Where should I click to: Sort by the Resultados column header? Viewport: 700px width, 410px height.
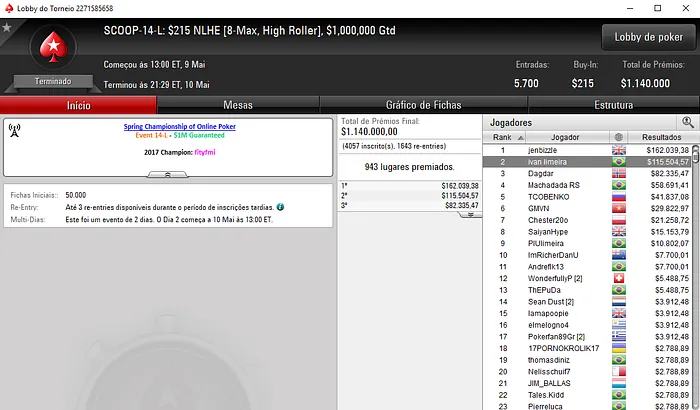click(x=662, y=137)
